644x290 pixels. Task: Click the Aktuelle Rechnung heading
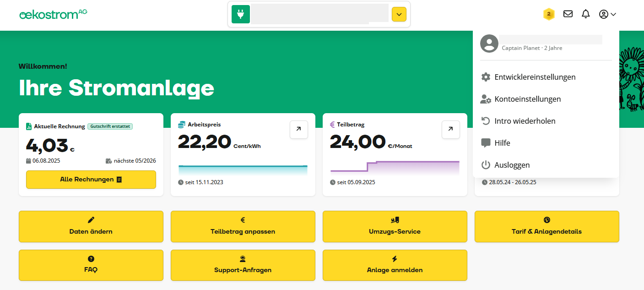point(60,126)
